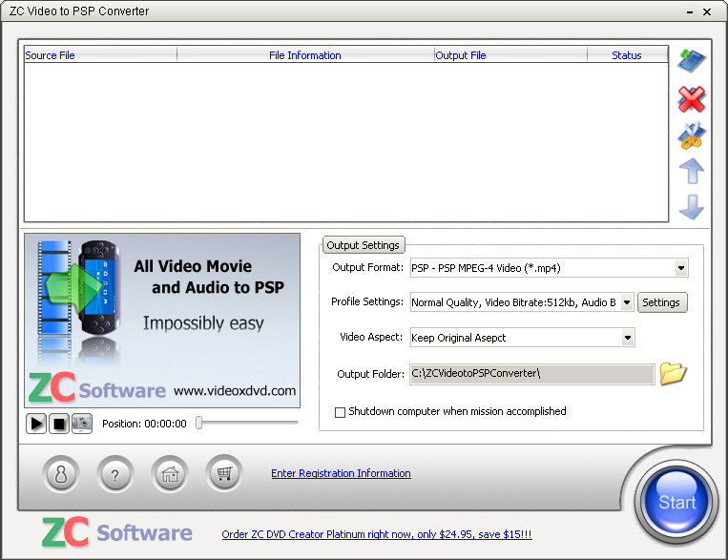Browse for output folder via folder icon
Screen dimensions: 728x560
point(673,374)
